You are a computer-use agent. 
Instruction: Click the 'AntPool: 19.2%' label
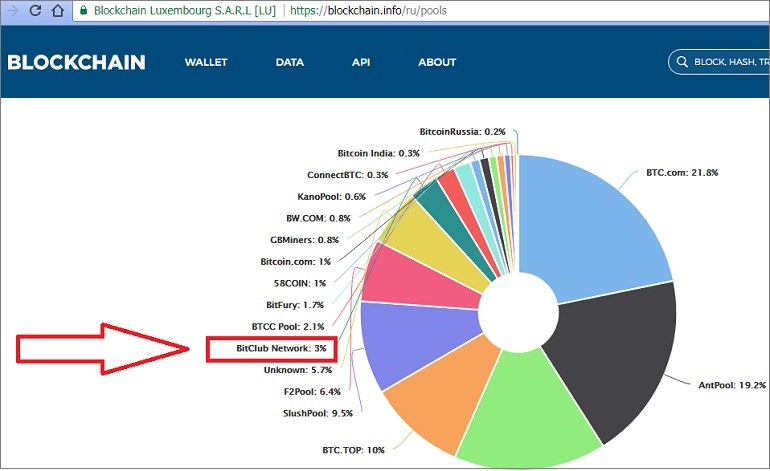pos(732,385)
